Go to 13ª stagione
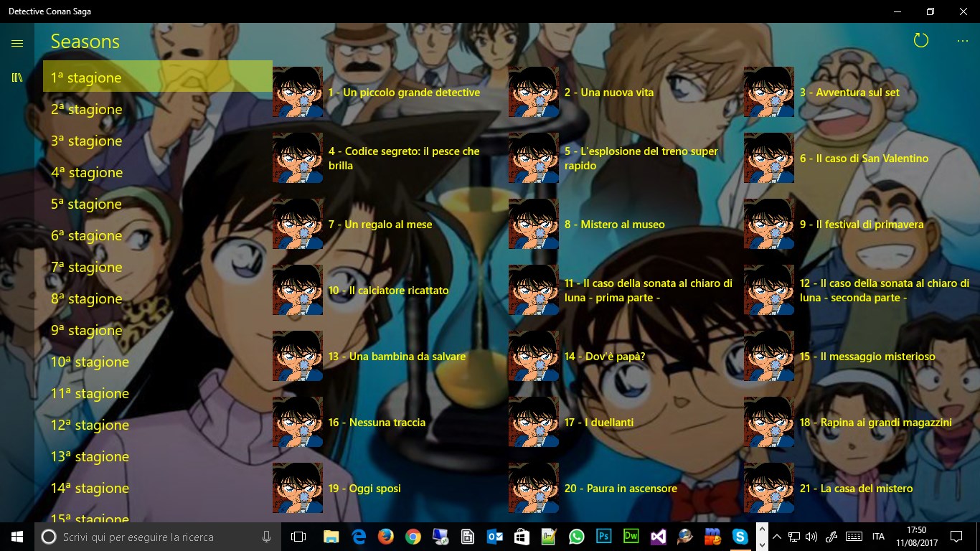The height and width of the screenshot is (551, 980). pyautogui.click(x=158, y=456)
